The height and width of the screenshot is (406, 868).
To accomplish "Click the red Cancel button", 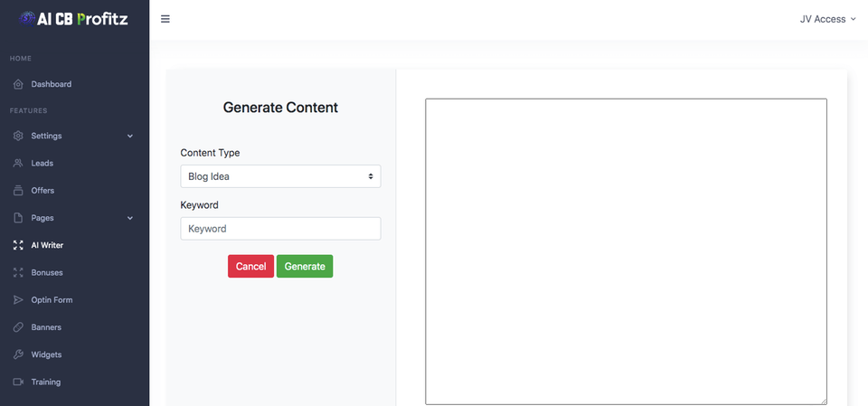I will [250, 267].
